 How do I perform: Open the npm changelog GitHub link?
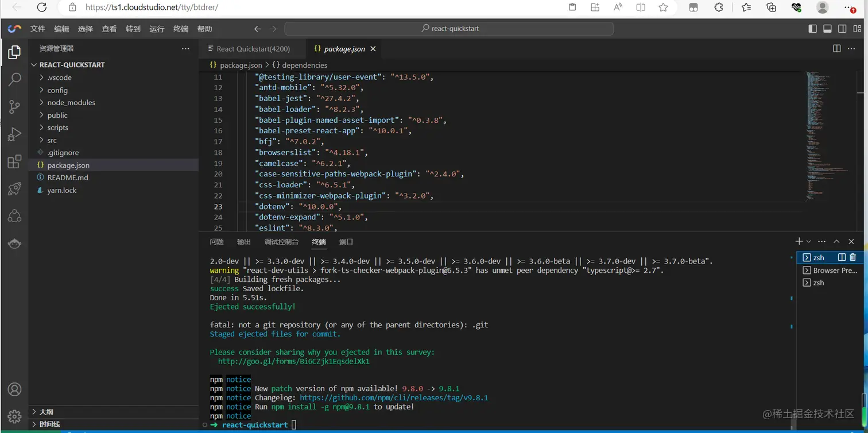click(x=394, y=397)
